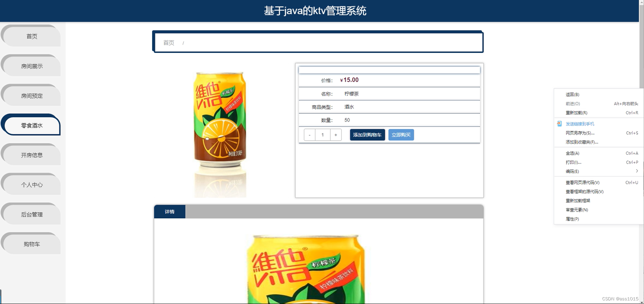Screen dimensions: 644x304
Task: Open 后台管理 sidebar item
Action: tap(32, 214)
